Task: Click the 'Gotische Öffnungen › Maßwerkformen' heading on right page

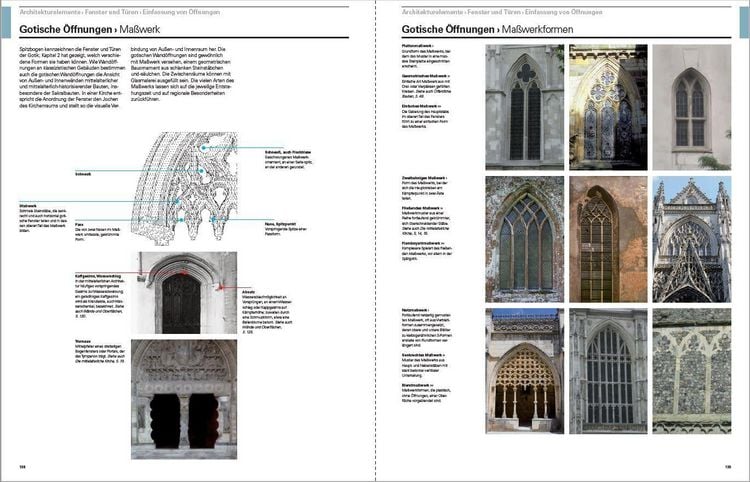Action: (x=487, y=30)
